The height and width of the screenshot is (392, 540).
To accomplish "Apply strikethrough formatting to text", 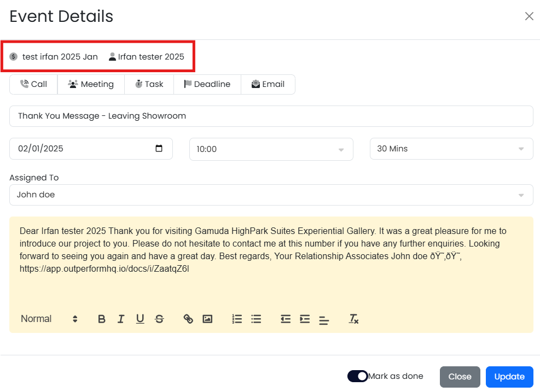I will pos(159,319).
